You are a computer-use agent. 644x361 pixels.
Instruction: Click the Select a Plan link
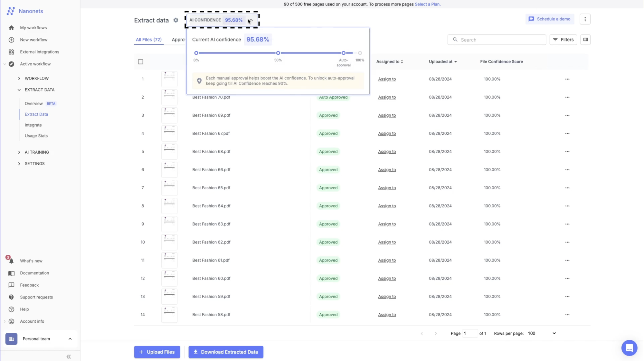[x=428, y=4]
